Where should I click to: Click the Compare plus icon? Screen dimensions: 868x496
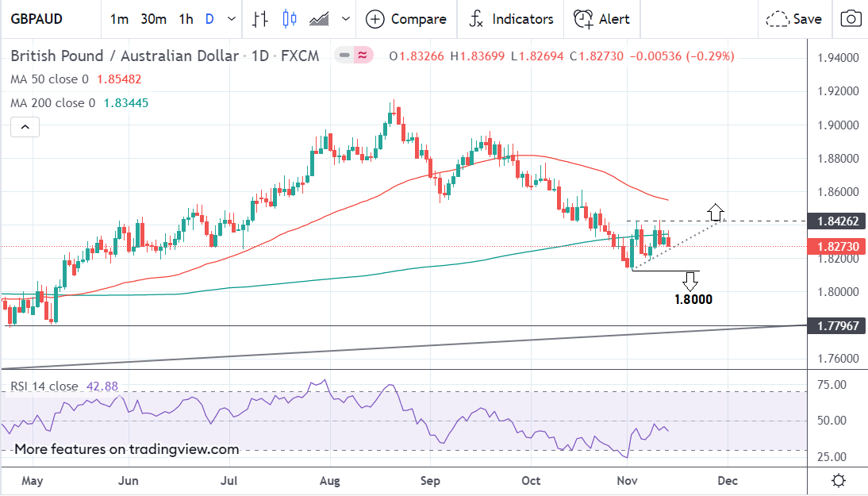click(375, 19)
